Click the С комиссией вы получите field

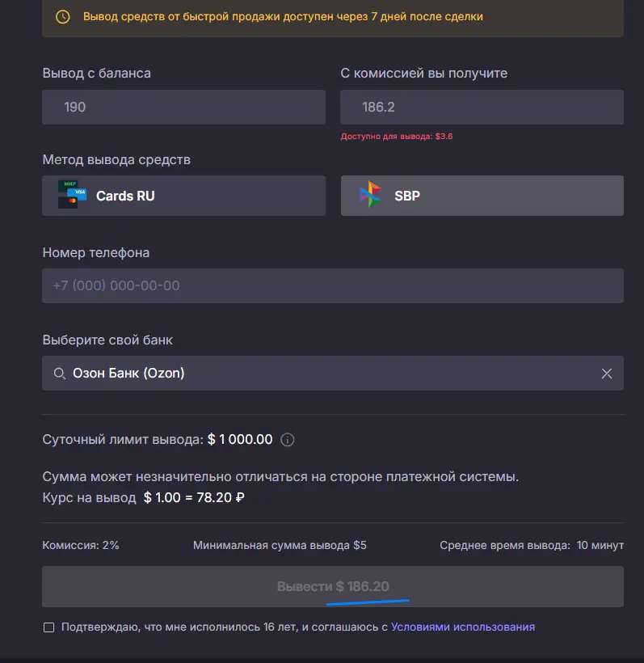point(482,107)
